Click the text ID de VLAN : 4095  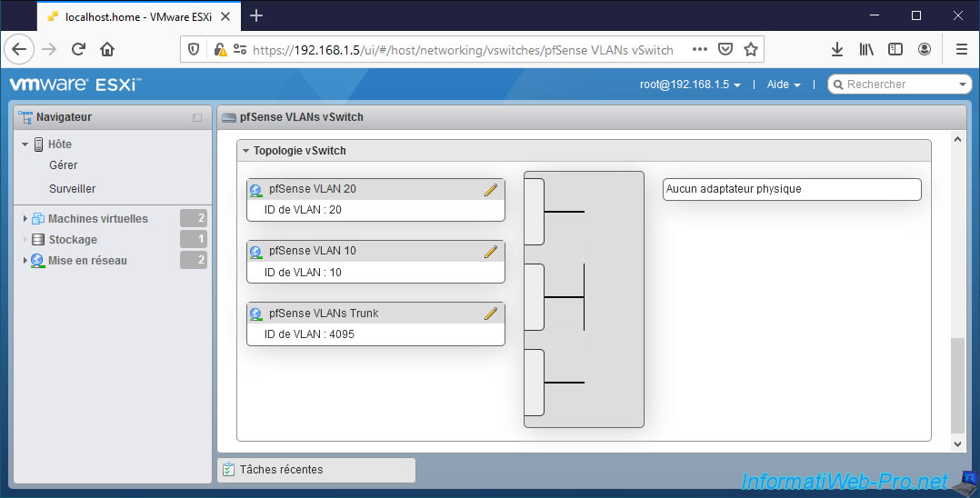[x=309, y=334]
